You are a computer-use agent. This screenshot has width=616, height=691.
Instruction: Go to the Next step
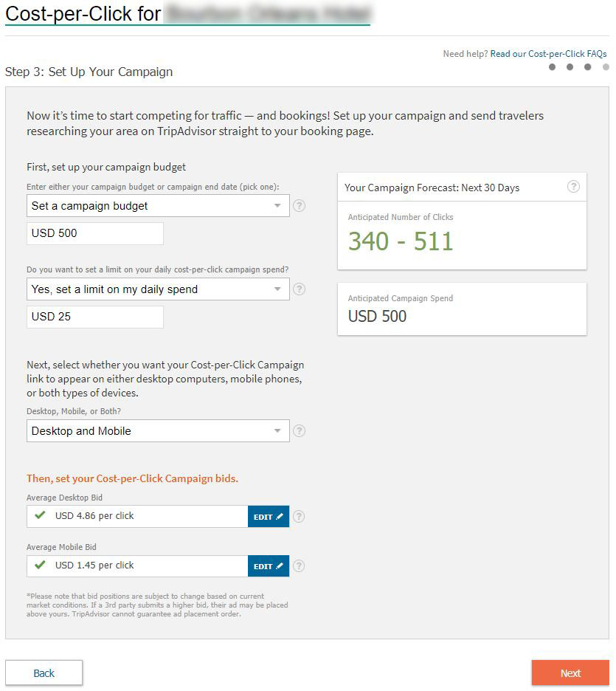tap(571, 674)
